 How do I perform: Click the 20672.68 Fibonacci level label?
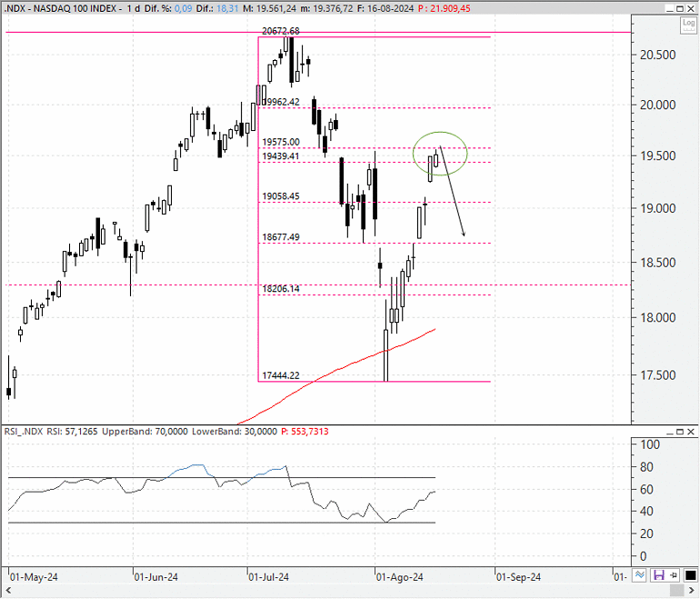(281, 31)
